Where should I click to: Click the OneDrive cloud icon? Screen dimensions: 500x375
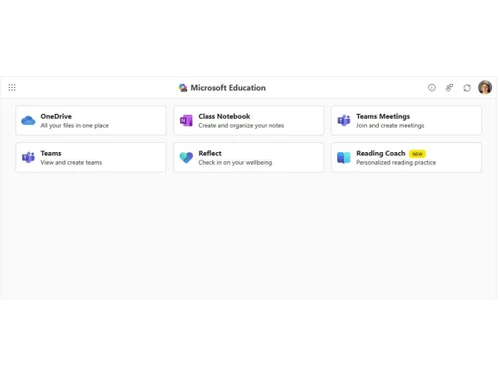(x=28, y=120)
